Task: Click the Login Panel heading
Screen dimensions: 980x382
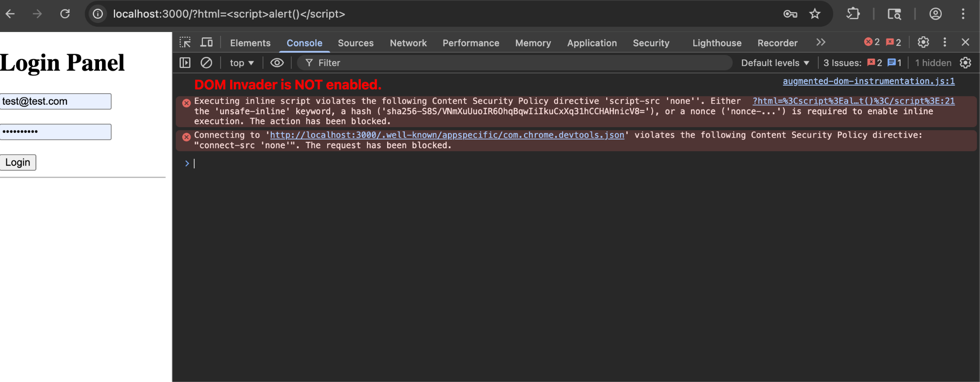Action: [x=62, y=63]
